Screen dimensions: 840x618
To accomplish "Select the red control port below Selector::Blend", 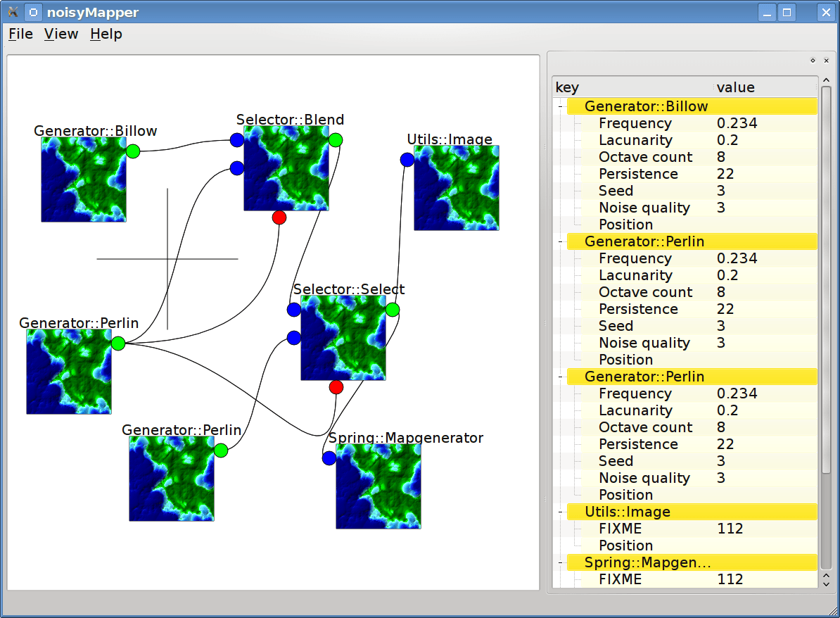I will [279, 217].
